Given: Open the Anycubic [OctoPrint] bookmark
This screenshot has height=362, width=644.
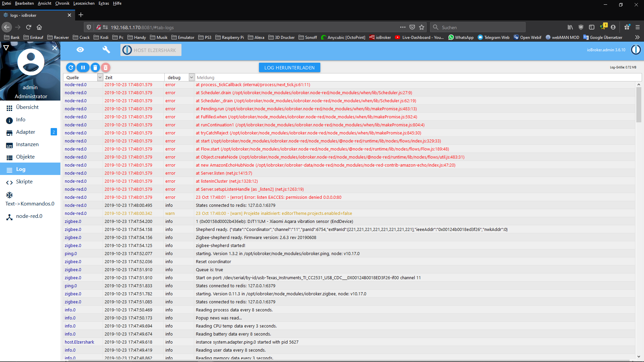Looking at the screenshot, I should tap(343, 37).
